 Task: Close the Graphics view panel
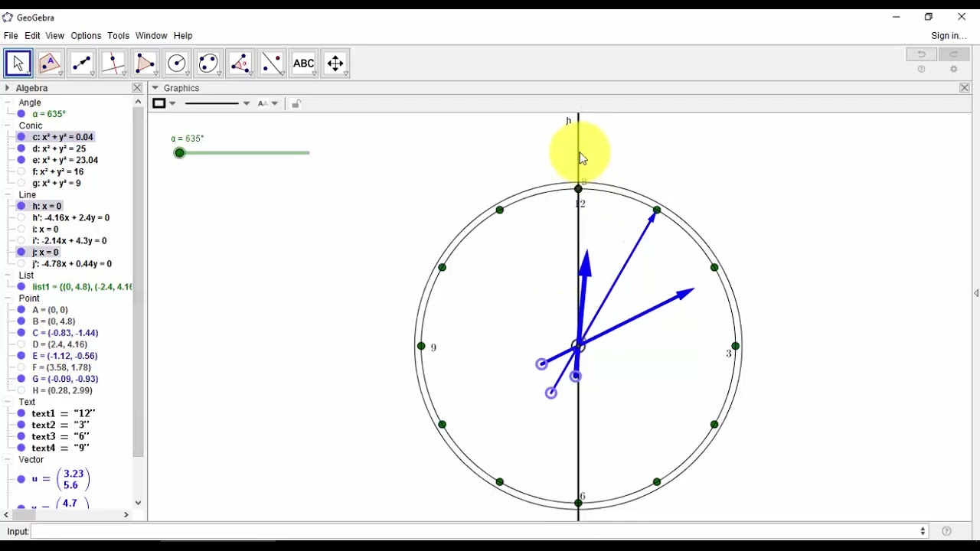(x=965, y=88)
